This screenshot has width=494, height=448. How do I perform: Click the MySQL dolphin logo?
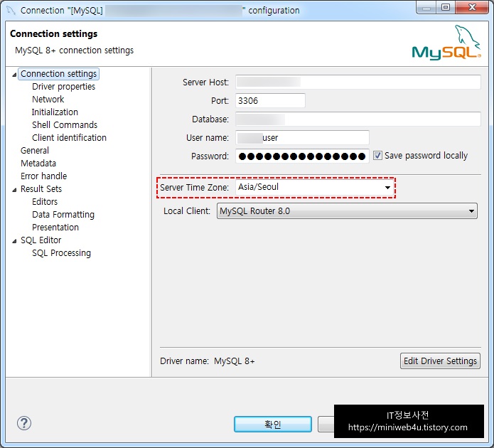446,43
